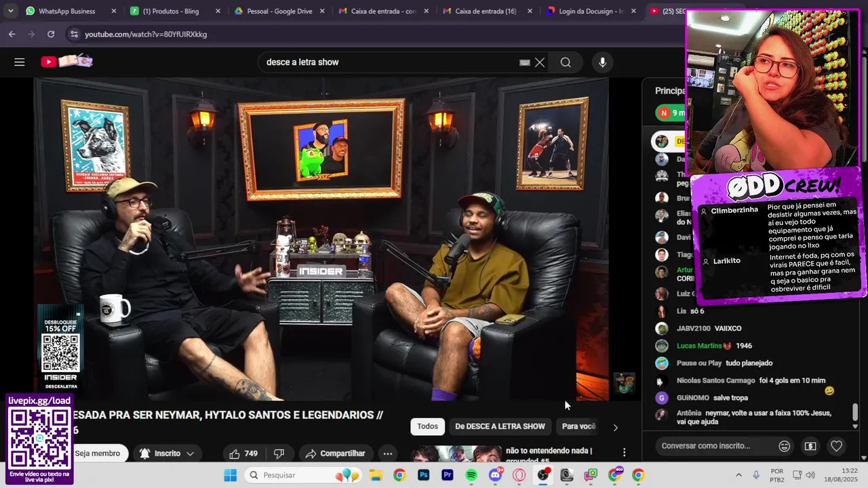Screen dimensions: 868x488
Task: Run search with magnifier button
Action: [x=566, y=62]
